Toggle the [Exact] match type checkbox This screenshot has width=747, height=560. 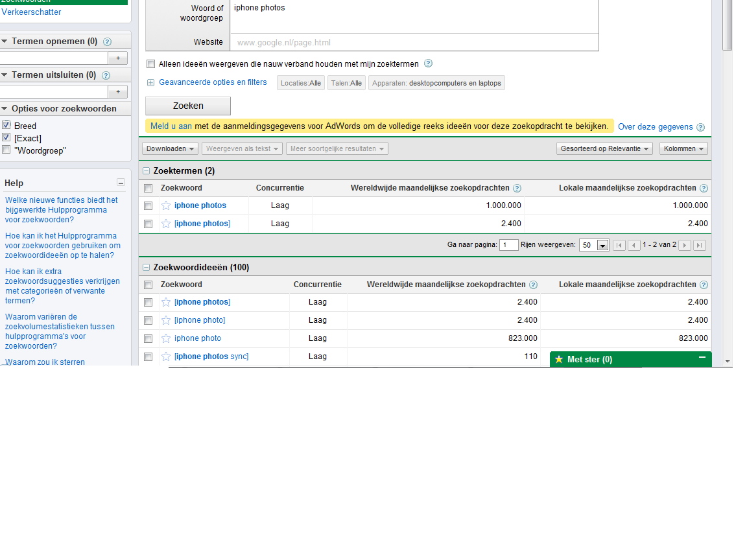(6, 137)
